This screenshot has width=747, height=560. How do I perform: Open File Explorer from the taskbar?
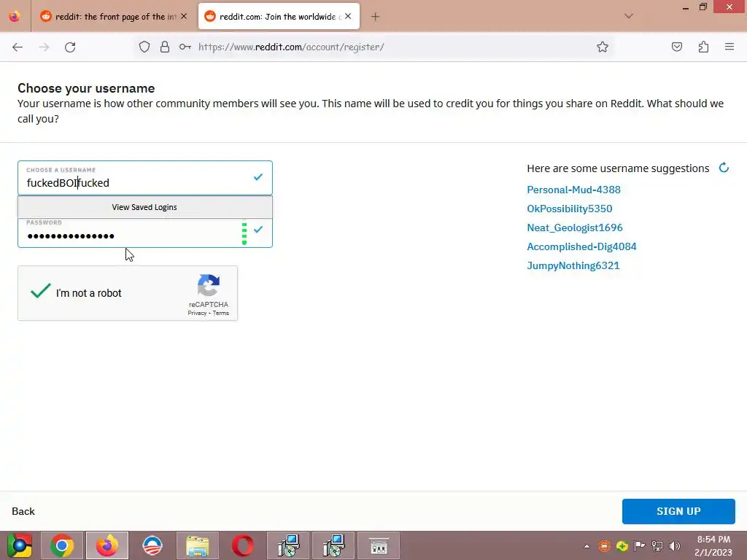click(x=198, y=545)
